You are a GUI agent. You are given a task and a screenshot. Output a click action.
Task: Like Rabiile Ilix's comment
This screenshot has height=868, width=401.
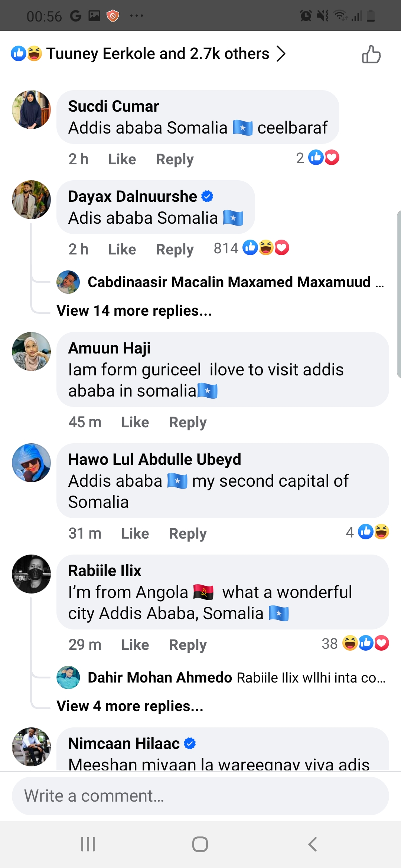click(135, 645)
